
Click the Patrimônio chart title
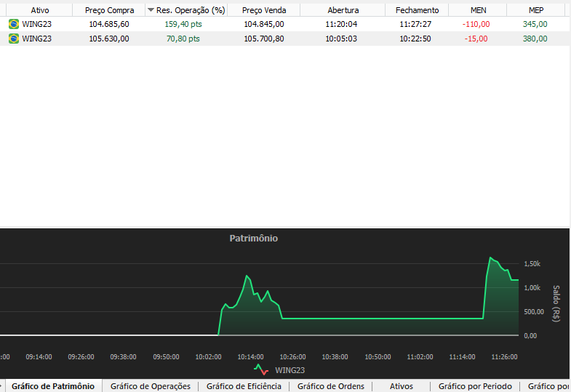coord(253,238)
